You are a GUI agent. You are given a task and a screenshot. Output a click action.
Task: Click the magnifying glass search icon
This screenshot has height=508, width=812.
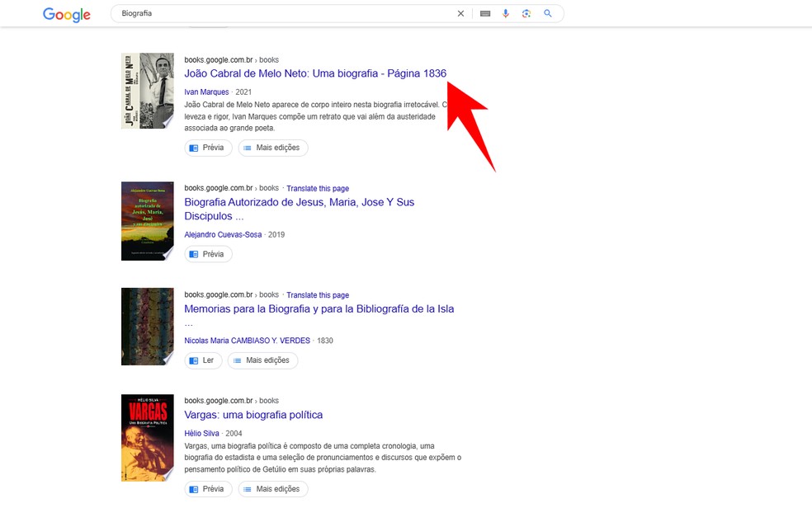[547, 13]
